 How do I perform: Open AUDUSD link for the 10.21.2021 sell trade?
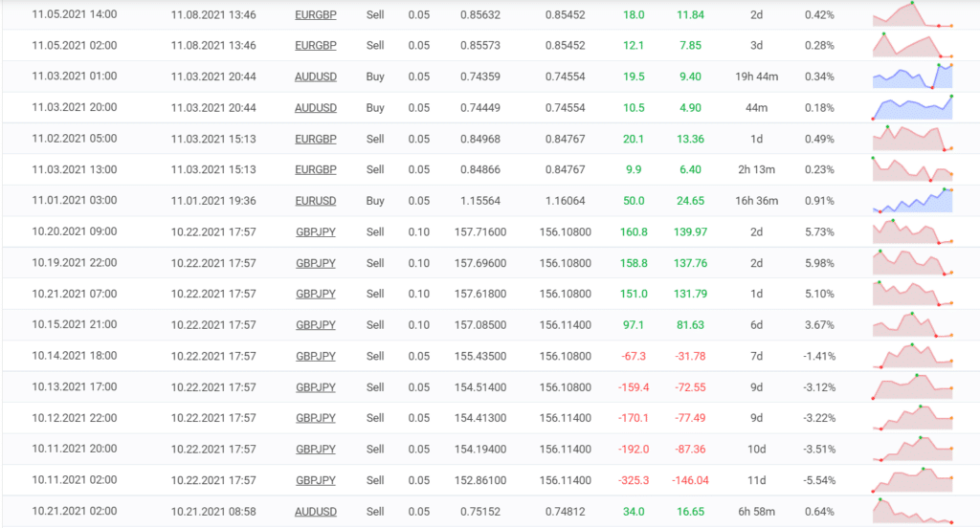[x=315, y=511]
